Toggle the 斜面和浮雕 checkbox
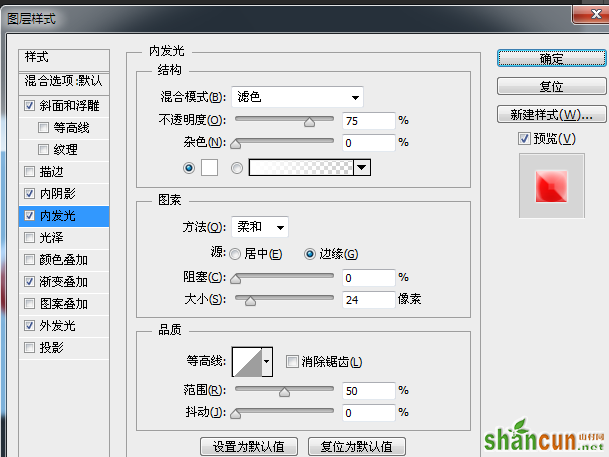 click(29, 106)
